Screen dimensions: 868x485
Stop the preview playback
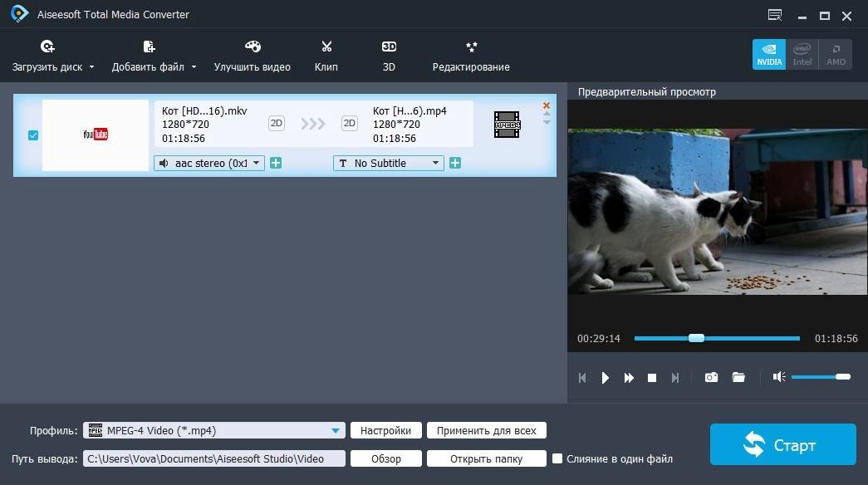tap(652, 378)
